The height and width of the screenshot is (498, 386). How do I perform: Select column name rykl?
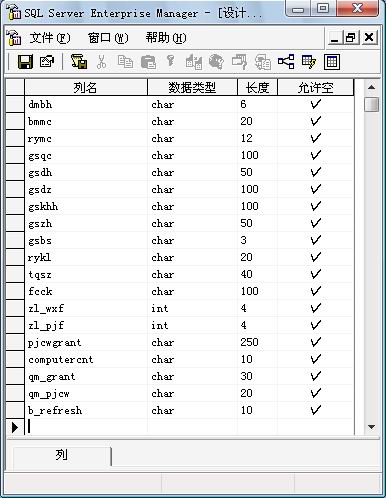click(39, 257)
